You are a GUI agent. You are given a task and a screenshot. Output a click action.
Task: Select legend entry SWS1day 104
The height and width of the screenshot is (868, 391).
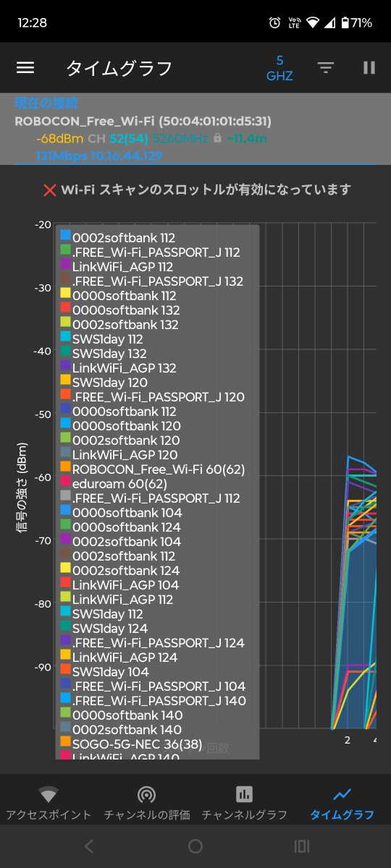pos(105,671)
